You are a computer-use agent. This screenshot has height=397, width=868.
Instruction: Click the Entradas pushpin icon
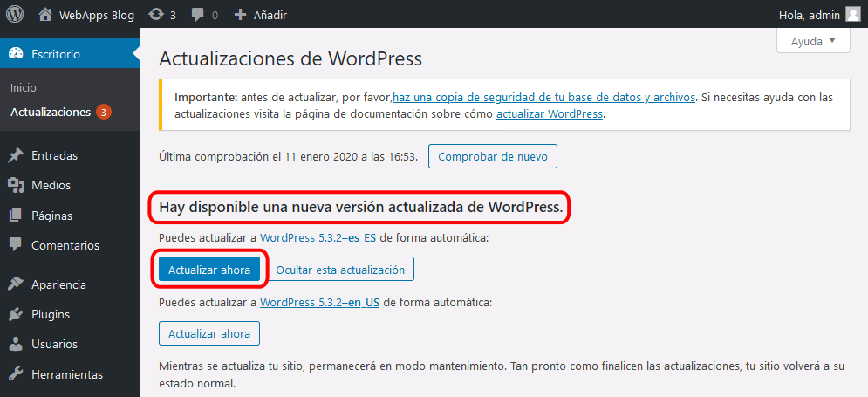point(16,155)
